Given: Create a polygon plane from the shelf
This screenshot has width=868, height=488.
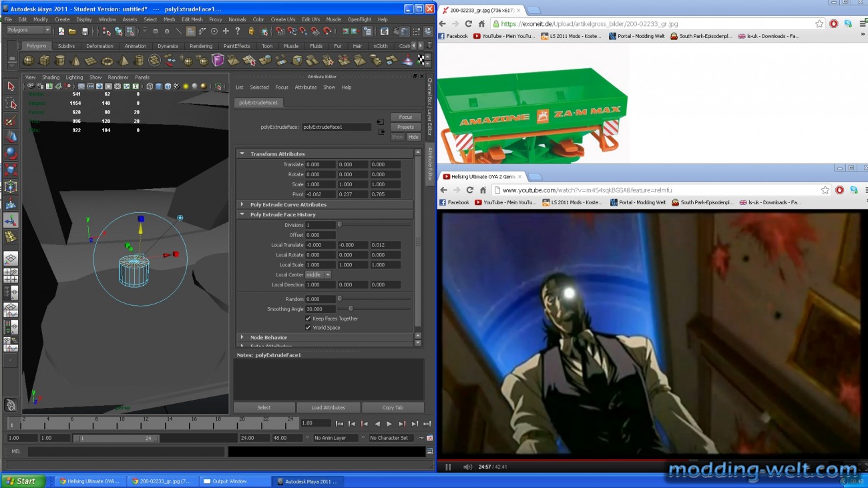Looking at the screenshot, I should [x=91, y=61].
